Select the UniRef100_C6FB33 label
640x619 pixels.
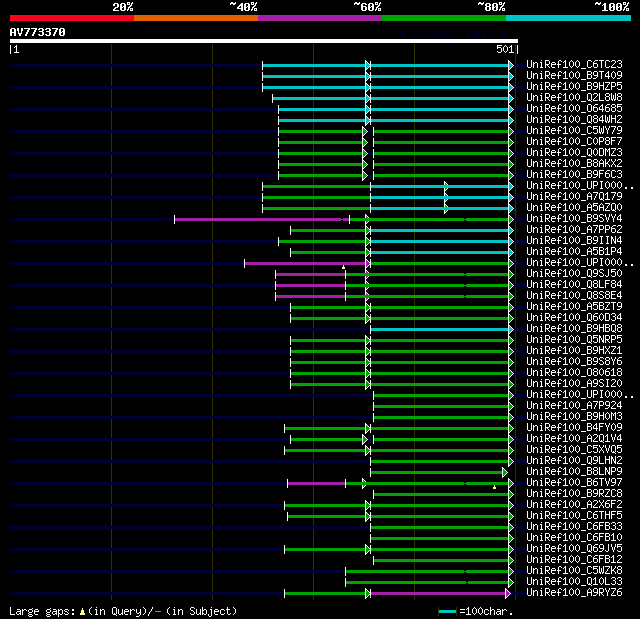coord(574,527)
